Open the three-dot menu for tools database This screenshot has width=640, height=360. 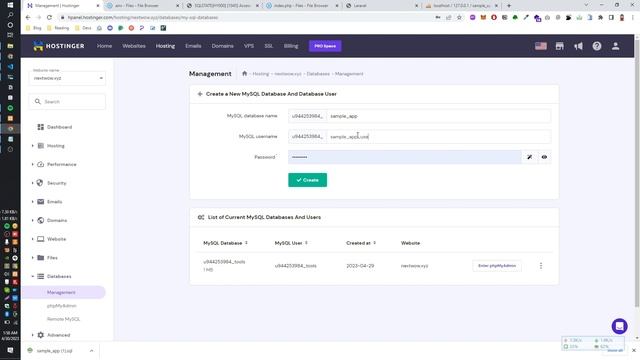pyautogui.click(x=541, y=266)
